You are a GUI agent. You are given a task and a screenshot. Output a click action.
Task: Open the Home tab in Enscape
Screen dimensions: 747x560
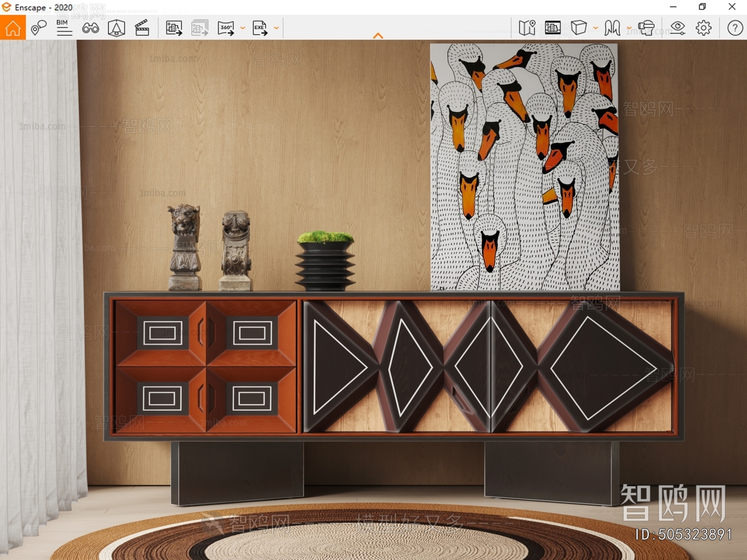point(13,28)
